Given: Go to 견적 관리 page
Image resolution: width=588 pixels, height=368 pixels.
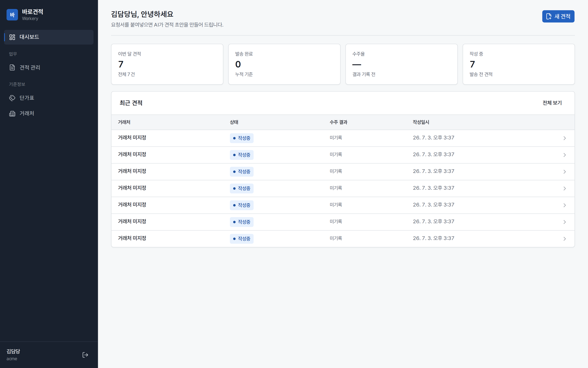Looking at the screenshot, I should tap(49, 67).
